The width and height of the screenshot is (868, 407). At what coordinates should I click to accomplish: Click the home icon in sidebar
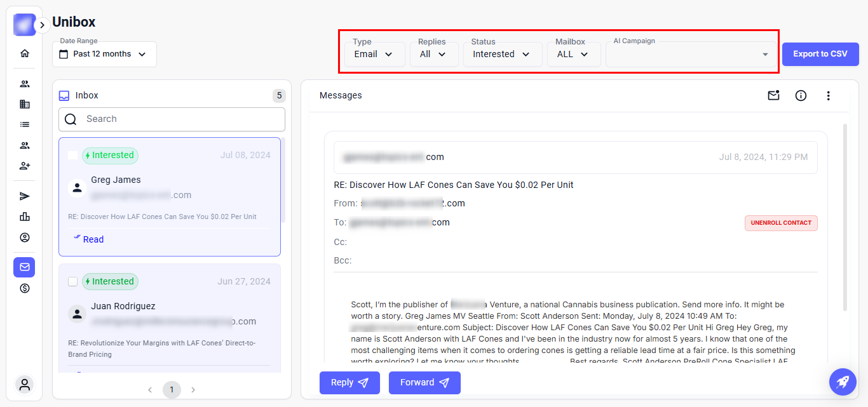click(x=25, y=53)
